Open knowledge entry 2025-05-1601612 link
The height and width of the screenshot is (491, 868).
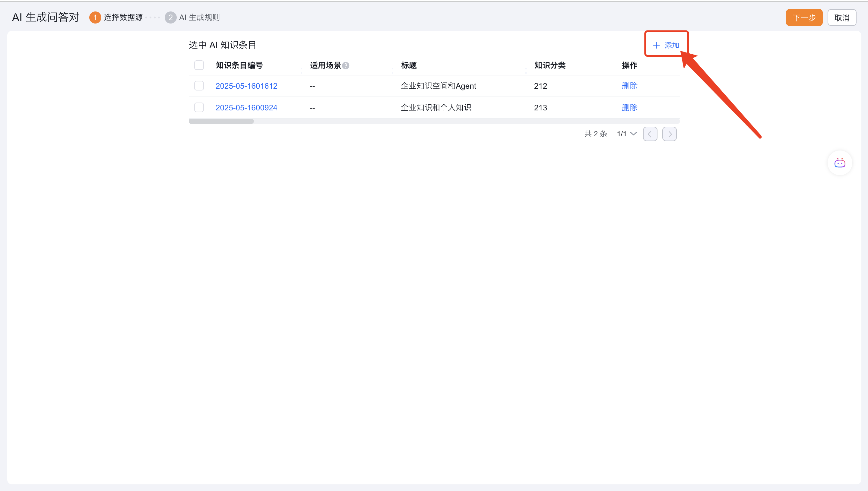246,86
